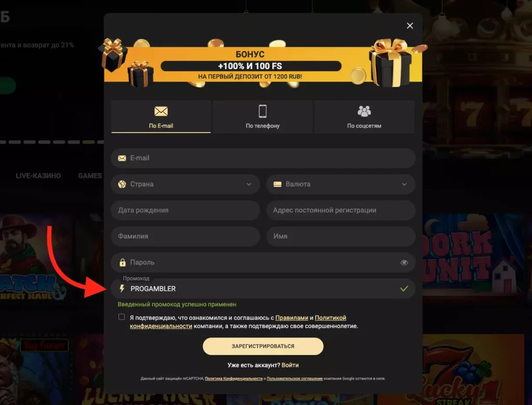Image resolution: width=532 pixels, height=405 pixels.
Task: Switch to the По E-mail tab
Action: point(161,116)
